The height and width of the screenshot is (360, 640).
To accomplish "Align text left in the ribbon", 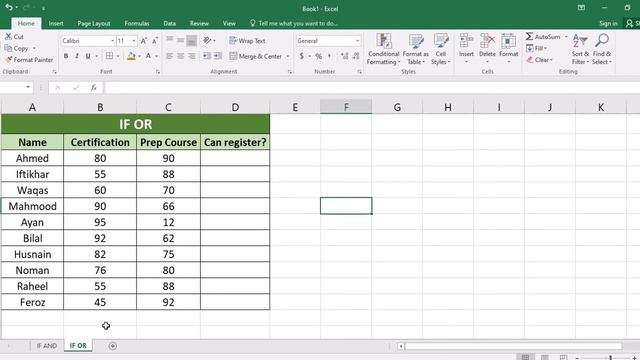I will point(170,56).
